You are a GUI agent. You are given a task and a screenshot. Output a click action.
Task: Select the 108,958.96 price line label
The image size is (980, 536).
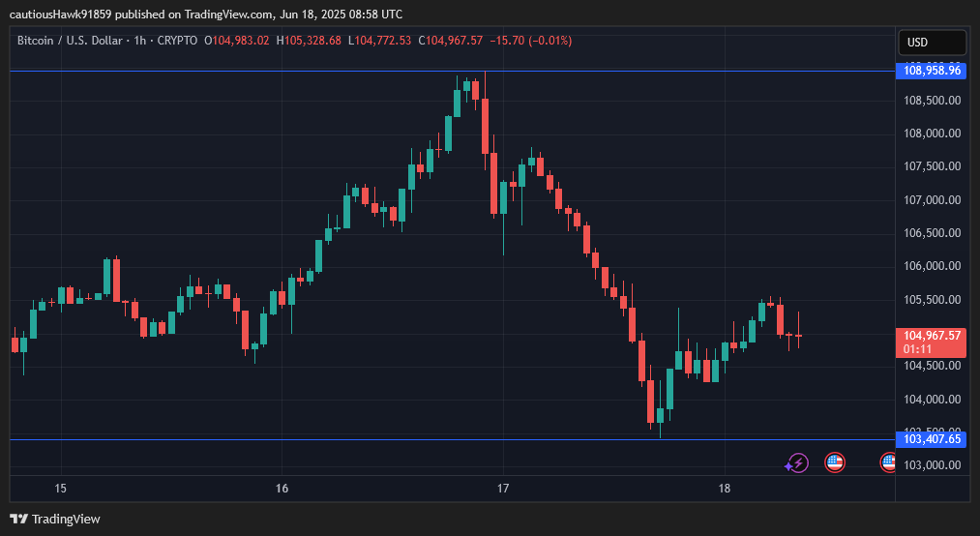933,71
